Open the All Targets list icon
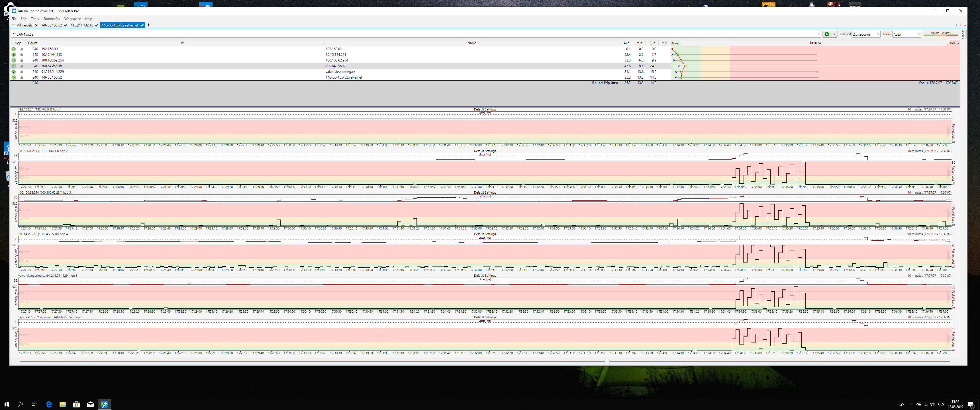The image size is (980, 410). 13,25
